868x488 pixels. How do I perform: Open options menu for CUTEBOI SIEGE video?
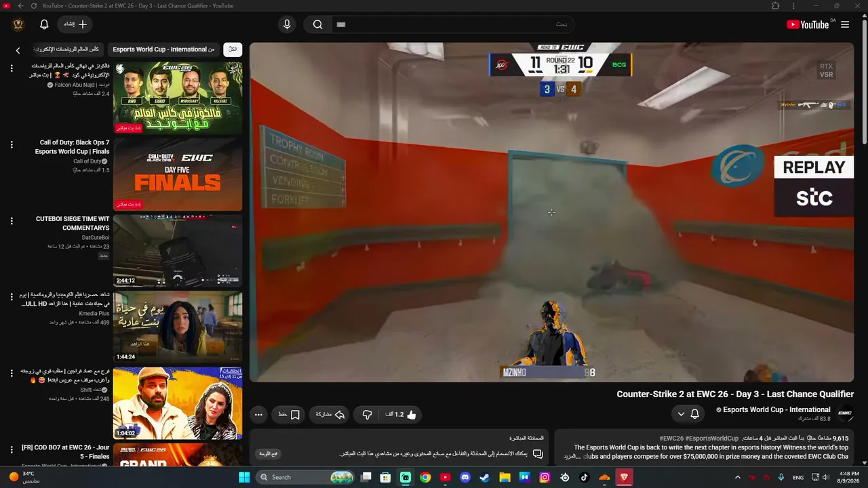(x=12, y=221)
